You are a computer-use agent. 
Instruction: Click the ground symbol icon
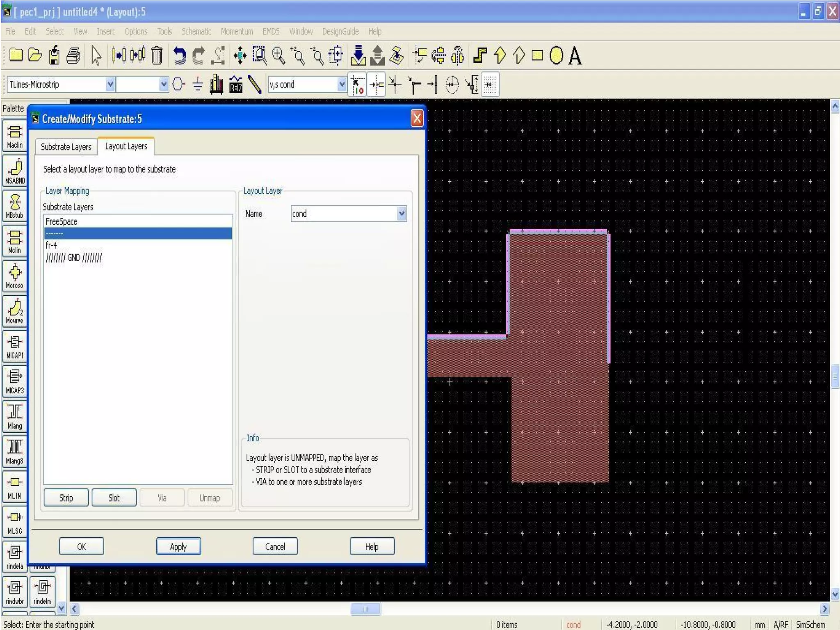click(x=198, y=84)
